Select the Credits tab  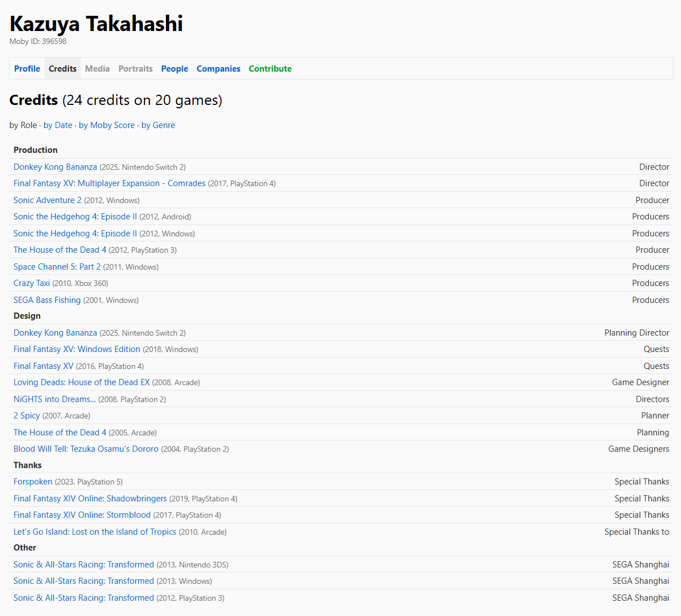click(x=63, y=69)
